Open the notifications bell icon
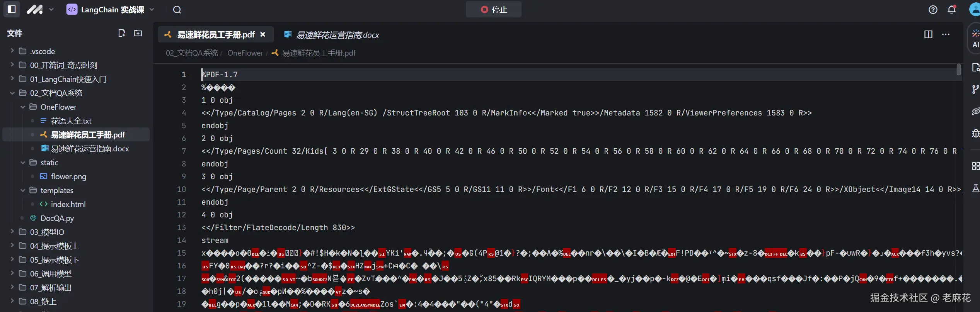 951,10
